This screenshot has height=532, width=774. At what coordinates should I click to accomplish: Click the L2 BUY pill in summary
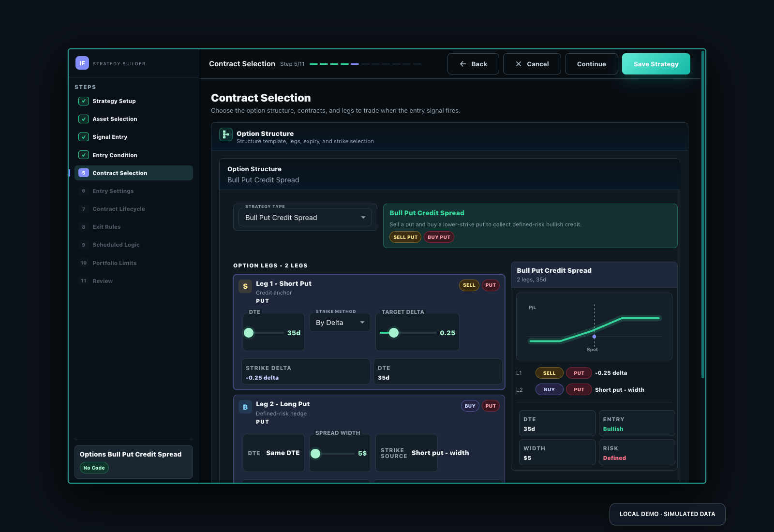549,389
